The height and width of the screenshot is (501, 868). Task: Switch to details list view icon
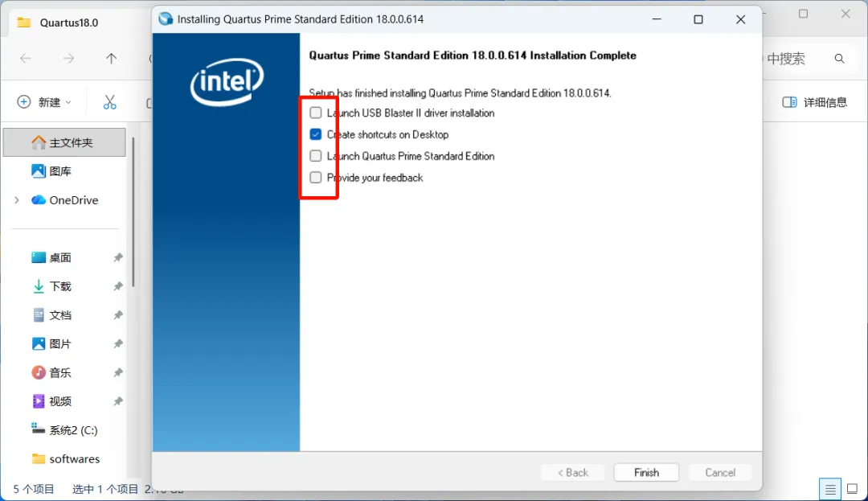tap(829, 490)
